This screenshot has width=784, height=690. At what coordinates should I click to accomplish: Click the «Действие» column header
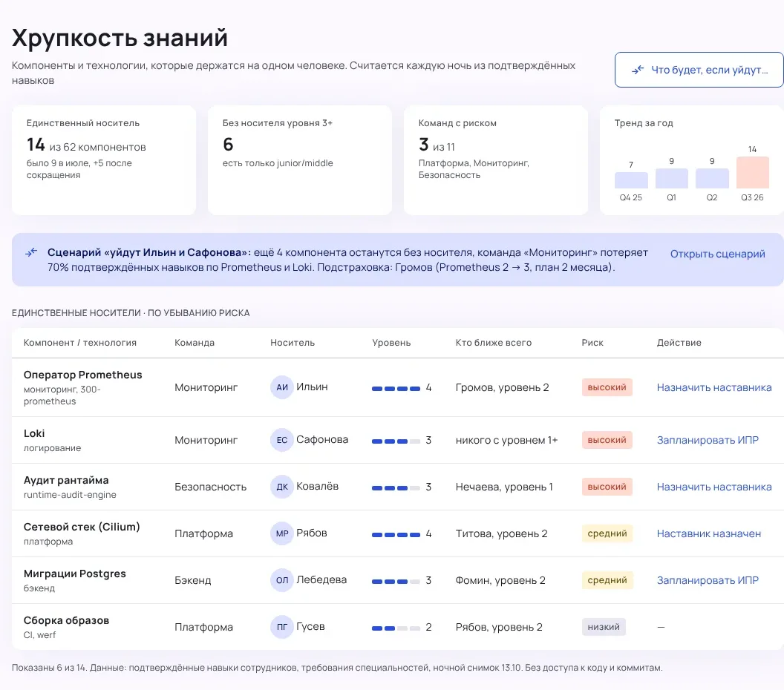[679, 343]
